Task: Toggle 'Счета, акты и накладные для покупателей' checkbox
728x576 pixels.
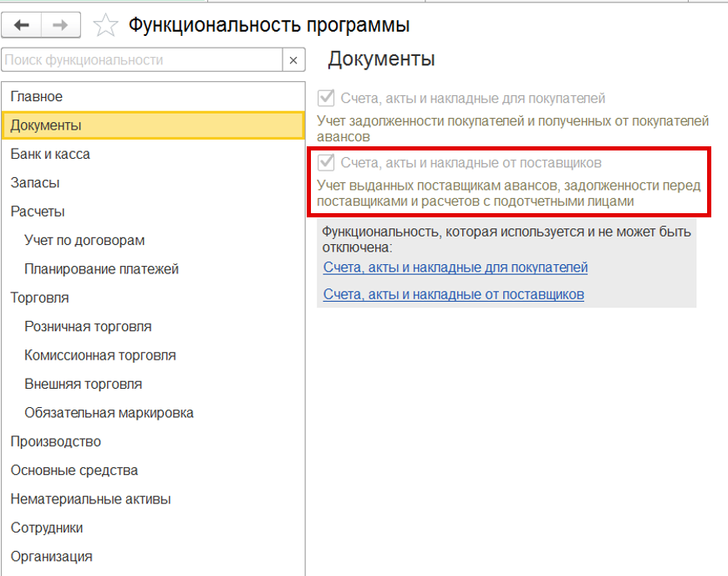Action: click(326, 98)
